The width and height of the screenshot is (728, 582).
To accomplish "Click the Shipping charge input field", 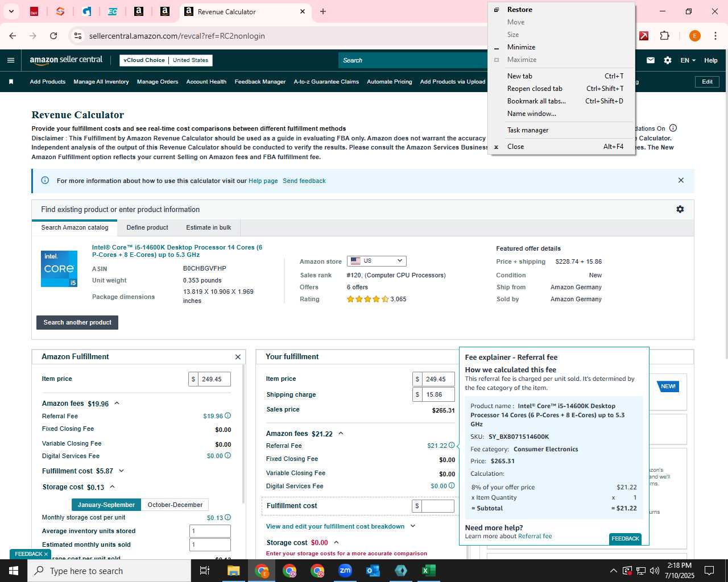I will coord(438,394).
